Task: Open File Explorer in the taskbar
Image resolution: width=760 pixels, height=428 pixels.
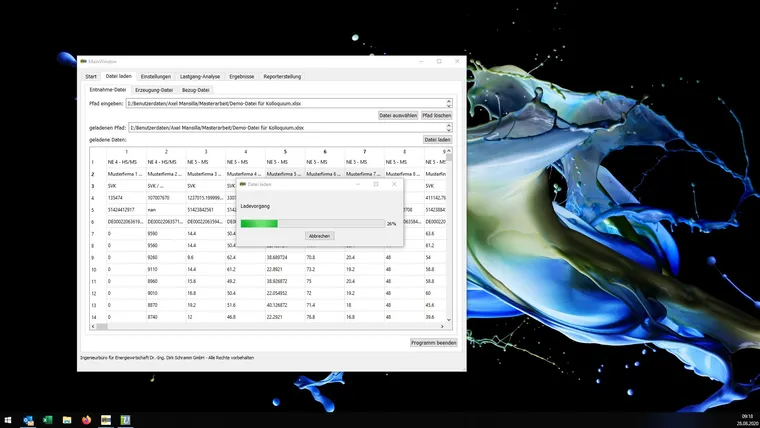Action: pos(67,420)
